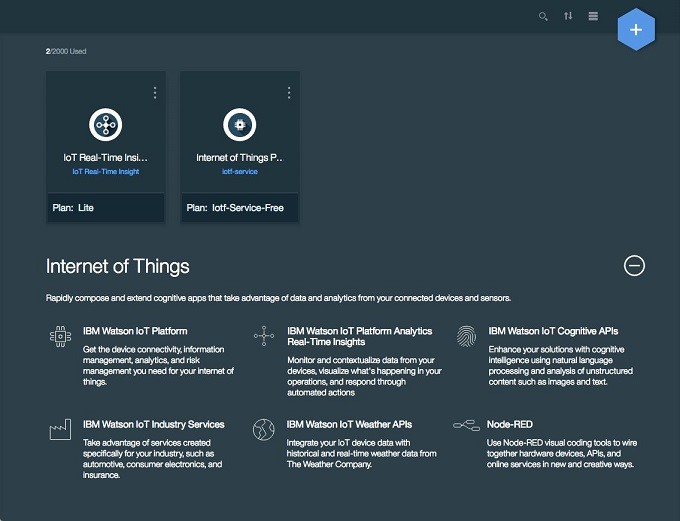Open IBM Watson IoT Platform
This screenshot has height=521, width=680.
pos(135,331)
